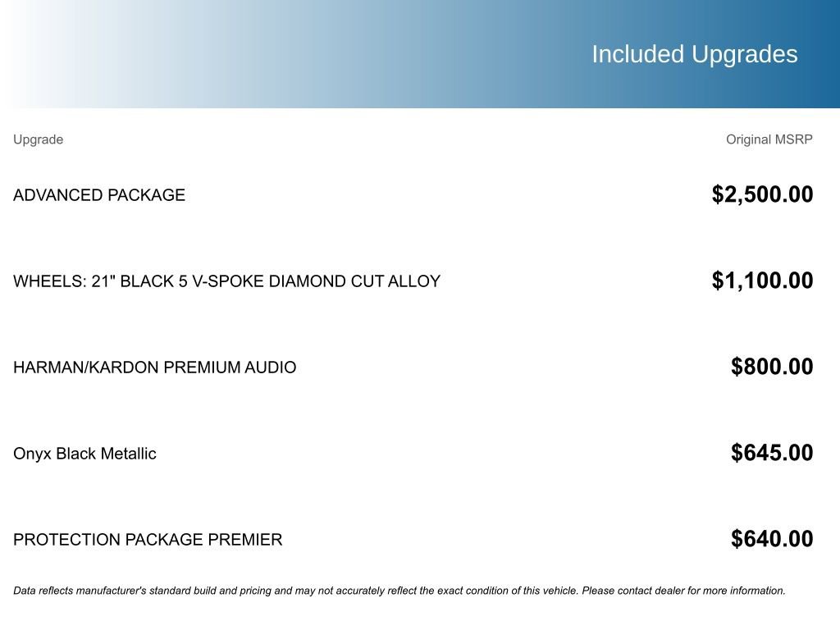Click the Included Upgrades heading

[x=694, y=54]
